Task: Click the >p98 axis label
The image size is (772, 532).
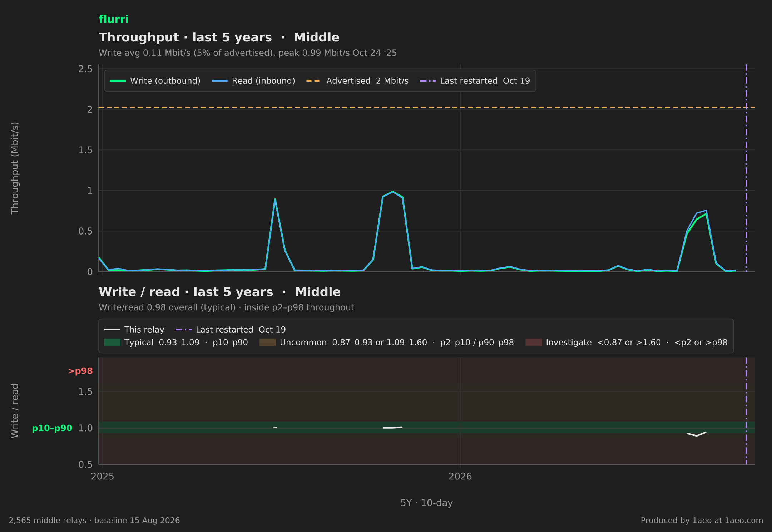Action: (x=80, y=371)
